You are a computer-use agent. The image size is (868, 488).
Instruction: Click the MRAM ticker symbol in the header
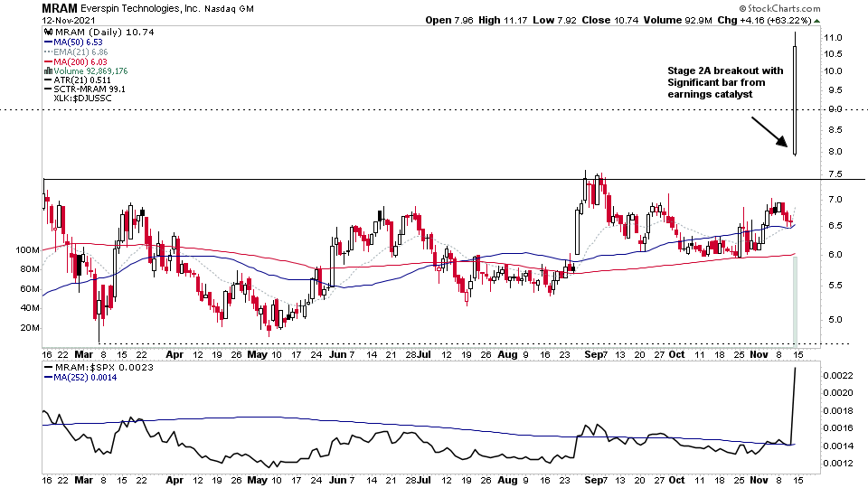click(60, 8)
